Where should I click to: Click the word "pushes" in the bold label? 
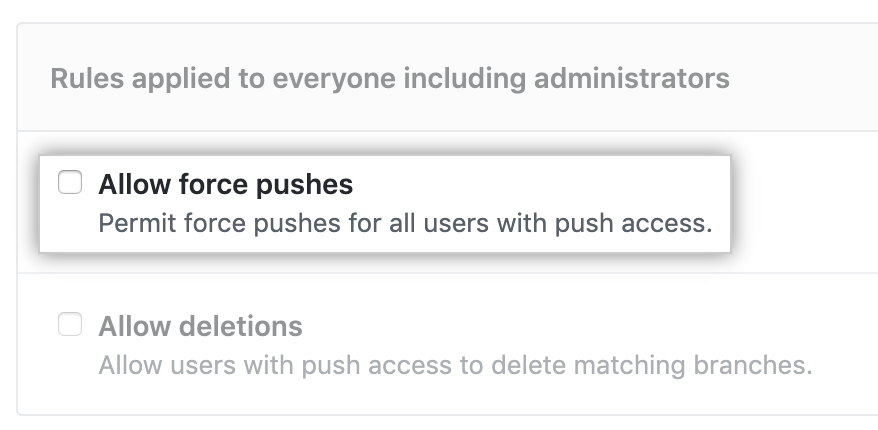click(x=307, y=185)
